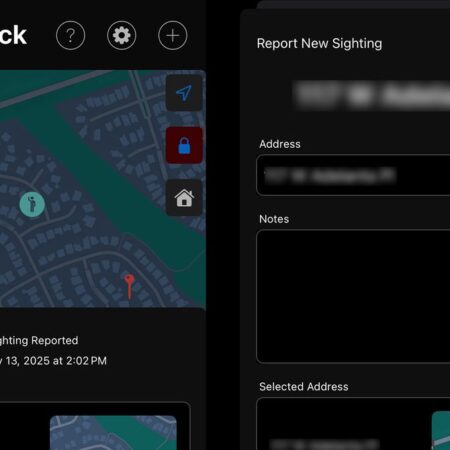Select the Notes label
Screen dimensions: 450x450
point(274,219)
